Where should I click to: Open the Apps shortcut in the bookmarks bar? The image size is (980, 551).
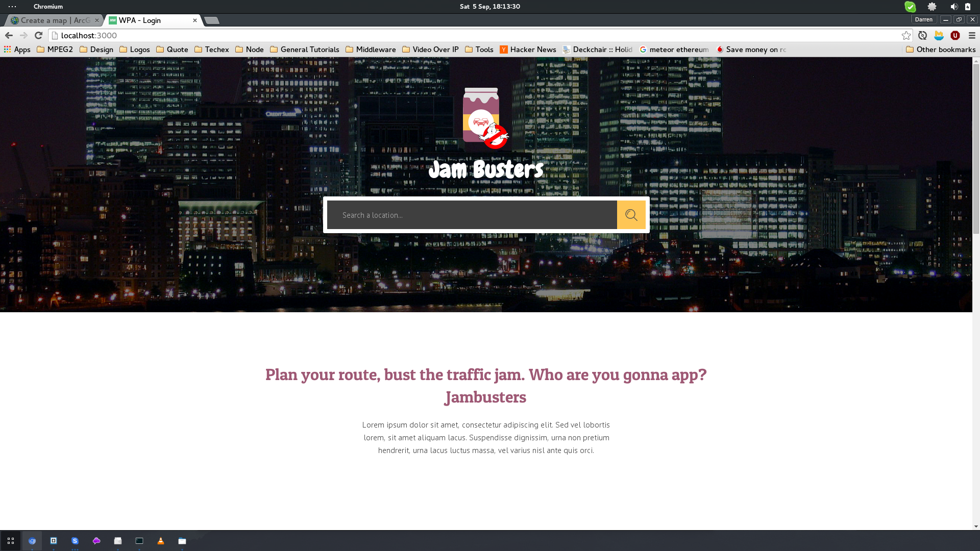(x=17, y=49)
